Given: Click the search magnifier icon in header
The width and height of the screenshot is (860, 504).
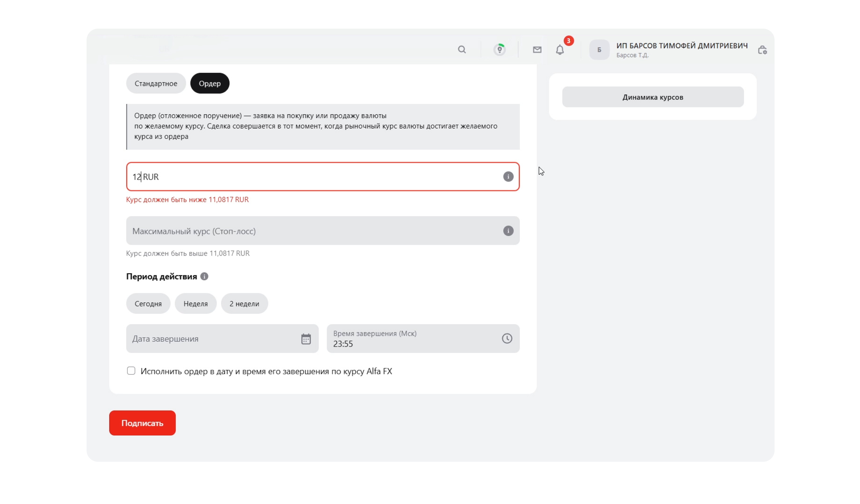Looking at the screenshot, I should (462, 50).
